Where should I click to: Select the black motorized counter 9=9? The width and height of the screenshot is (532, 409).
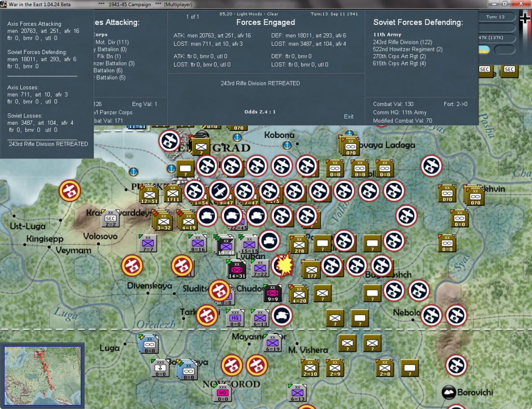coord(272,293)
